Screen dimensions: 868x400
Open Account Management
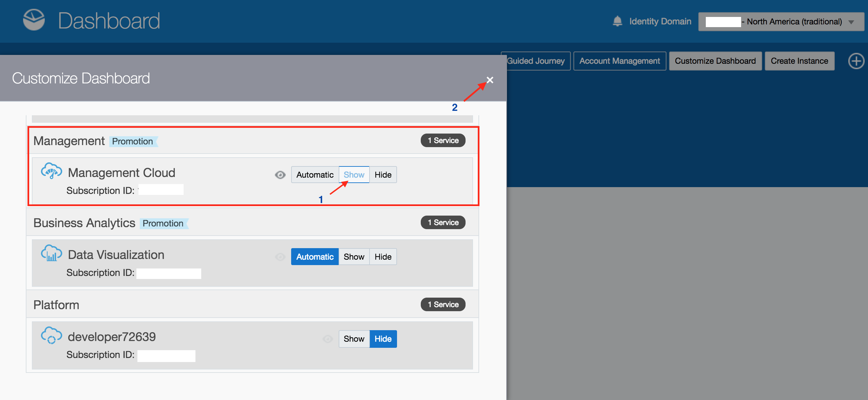click(620, 61)
